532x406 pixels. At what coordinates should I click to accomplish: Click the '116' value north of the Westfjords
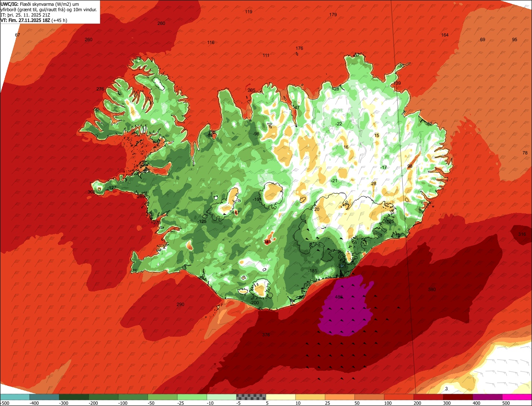[x=211, y=42]
